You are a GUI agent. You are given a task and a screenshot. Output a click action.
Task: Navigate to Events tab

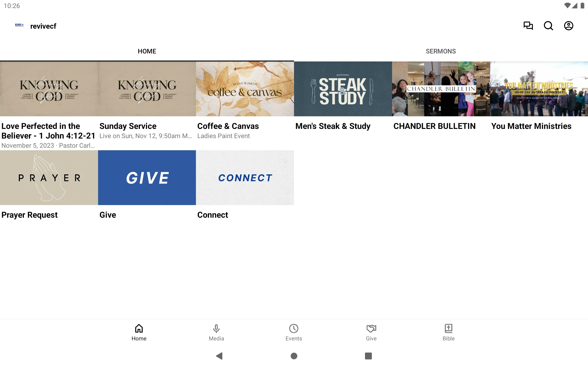click(293, 332)
